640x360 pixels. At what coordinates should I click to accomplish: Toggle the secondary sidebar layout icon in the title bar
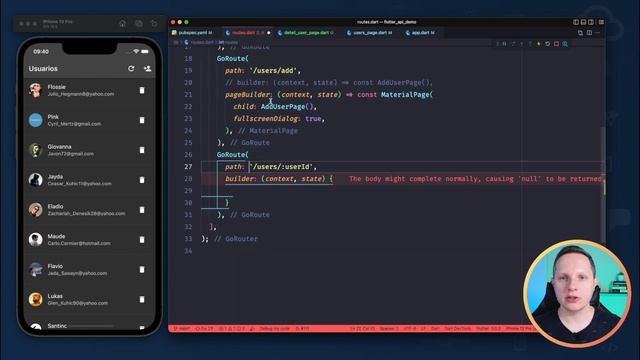591,22
